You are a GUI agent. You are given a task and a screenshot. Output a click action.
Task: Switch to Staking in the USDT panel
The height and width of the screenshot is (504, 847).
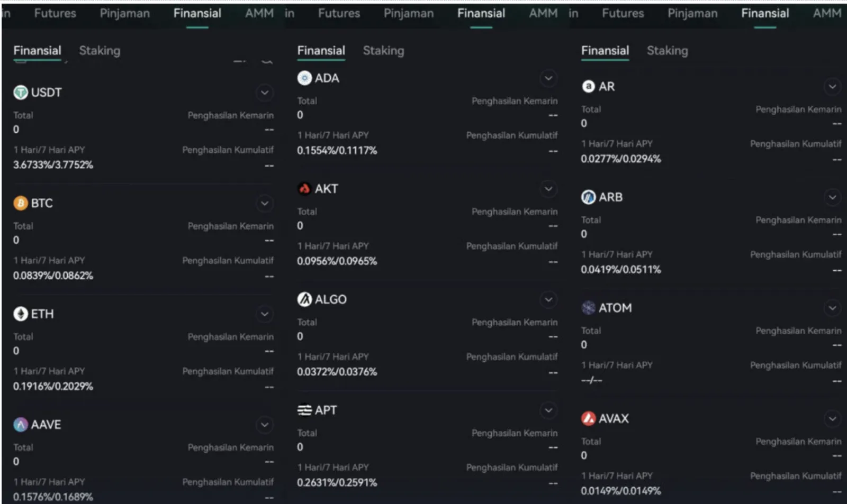100,51
